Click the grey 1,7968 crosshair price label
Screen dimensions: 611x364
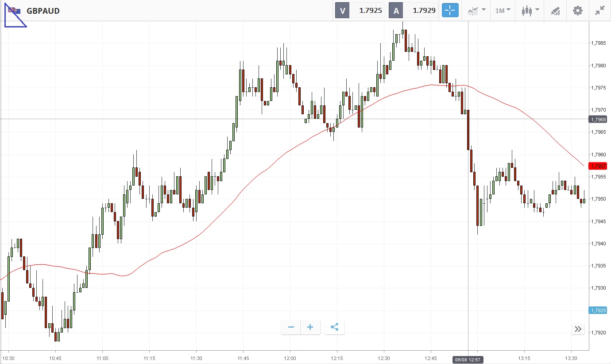[x=597, y=119]
